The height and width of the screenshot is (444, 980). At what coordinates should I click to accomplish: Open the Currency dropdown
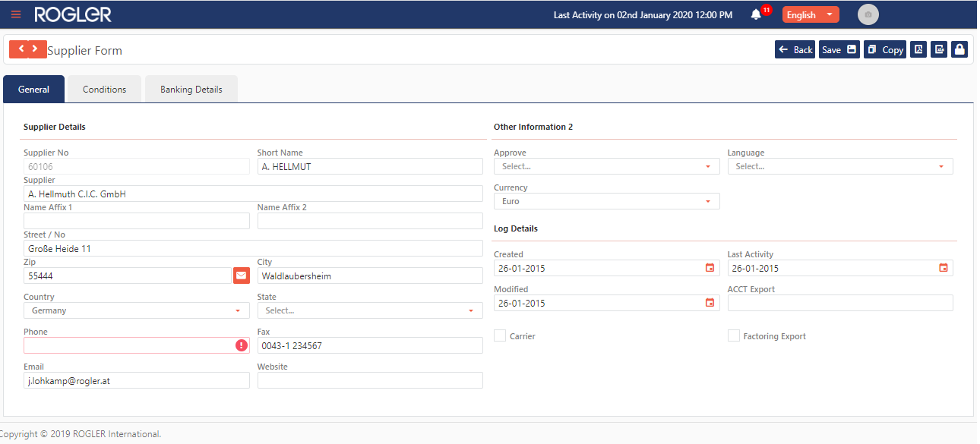606,201
